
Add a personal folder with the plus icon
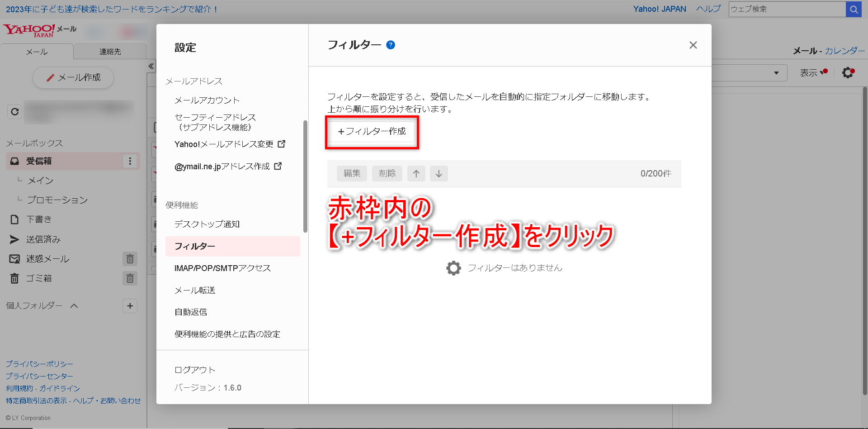point(130,306)
